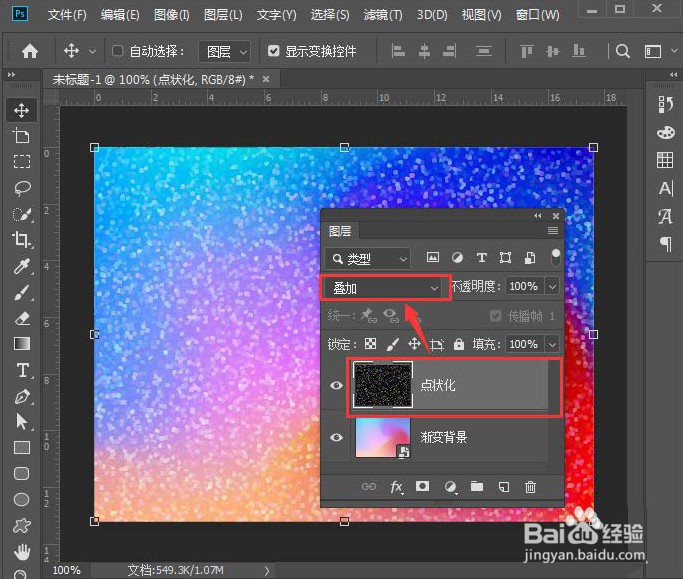The image size is (683, 579).
Task: Open Move tool preset picker arrow
Action: click(92, 51)
